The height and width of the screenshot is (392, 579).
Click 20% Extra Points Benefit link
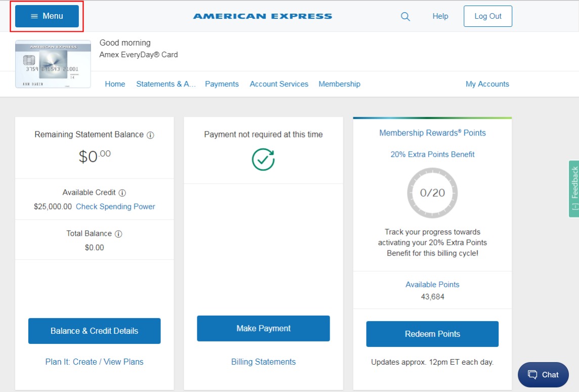tap(432, 154)
